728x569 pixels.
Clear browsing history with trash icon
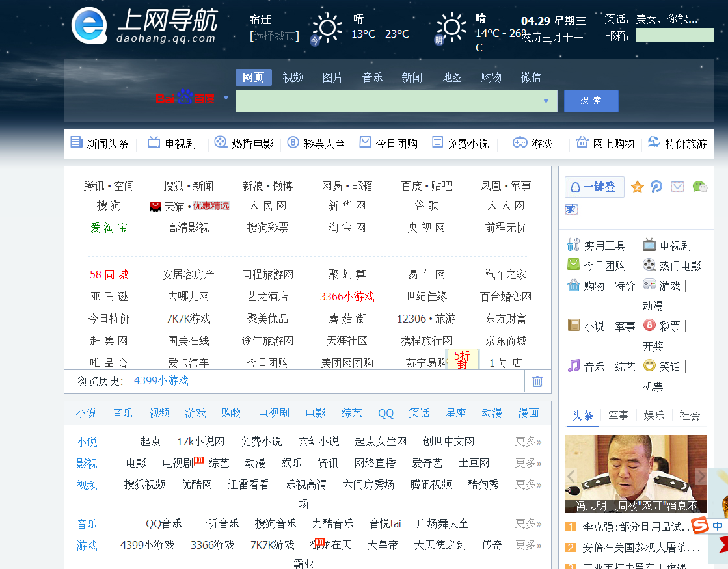(x=537, y=381)
